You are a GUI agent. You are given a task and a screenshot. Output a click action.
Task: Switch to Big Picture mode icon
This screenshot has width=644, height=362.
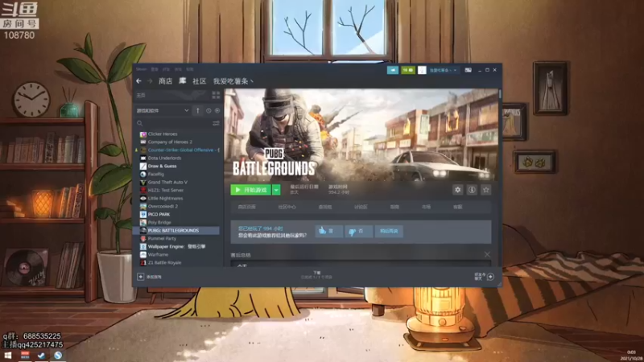point(468,70)
